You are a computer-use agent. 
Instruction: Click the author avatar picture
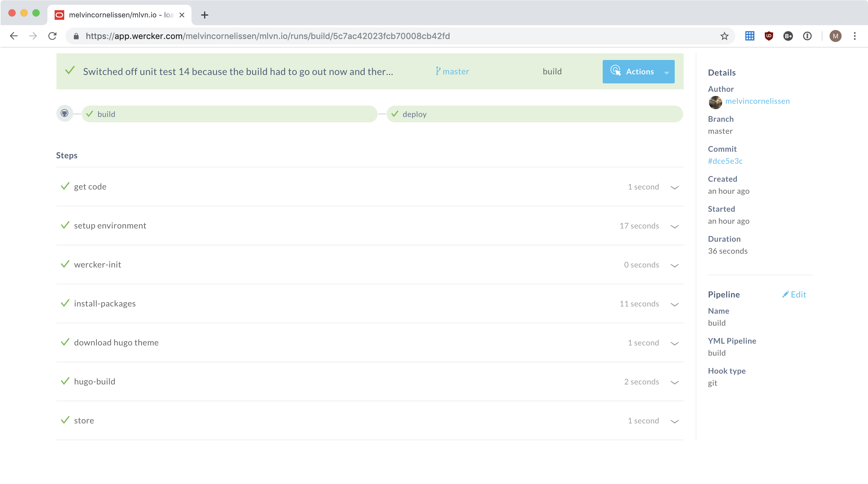click(715, 102)
